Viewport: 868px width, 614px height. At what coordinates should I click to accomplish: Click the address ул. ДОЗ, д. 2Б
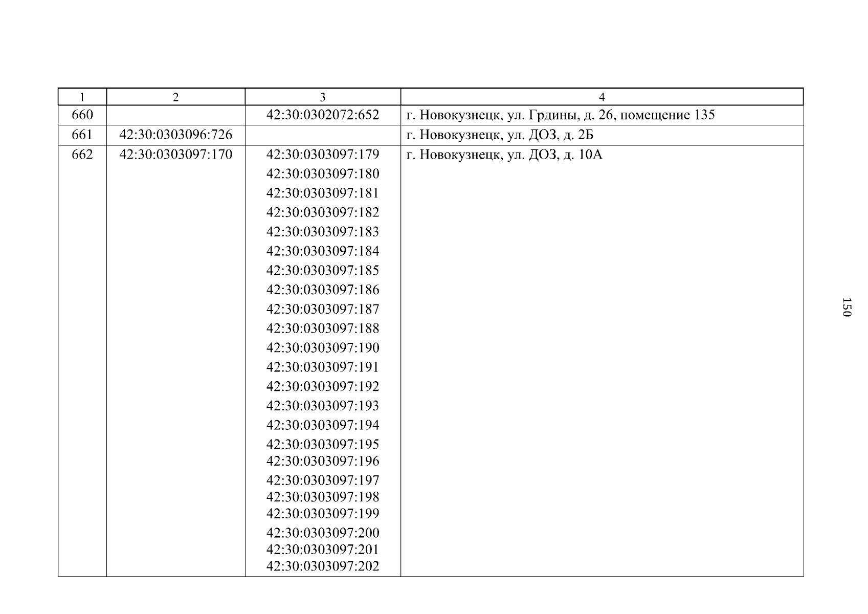[x=550, y=135]
